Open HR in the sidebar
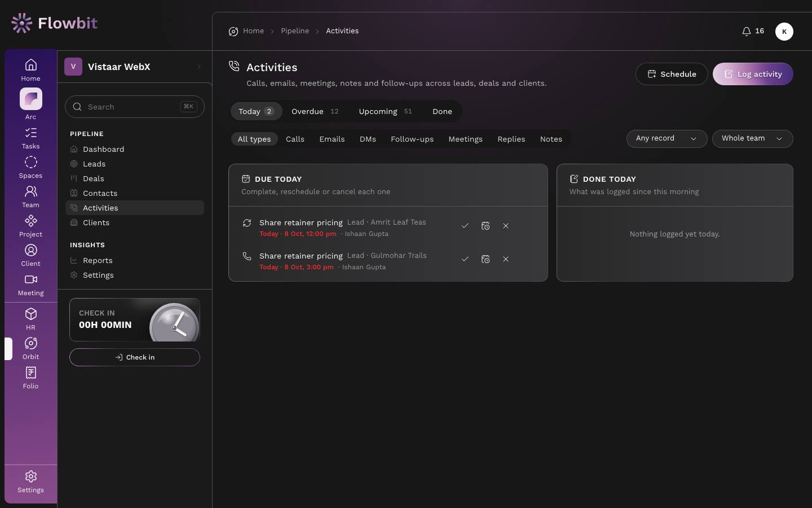 tap(30, 319)
